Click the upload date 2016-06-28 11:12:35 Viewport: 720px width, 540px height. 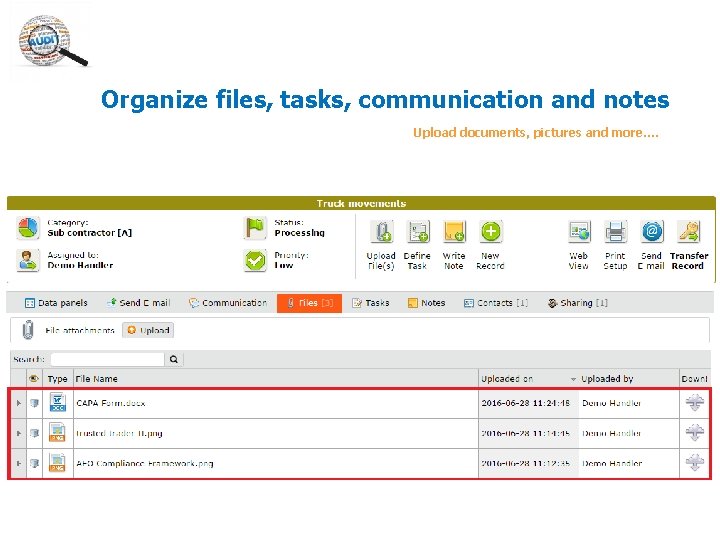526,463
